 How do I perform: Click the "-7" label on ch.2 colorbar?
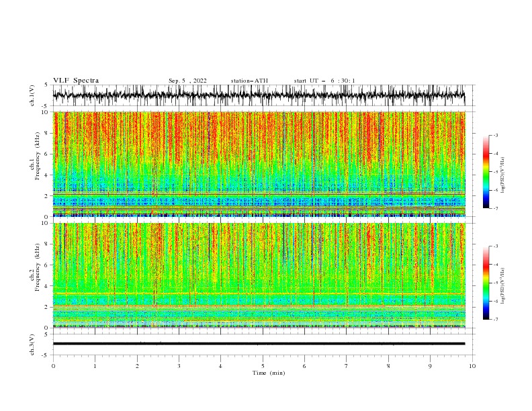pos(495,319)
